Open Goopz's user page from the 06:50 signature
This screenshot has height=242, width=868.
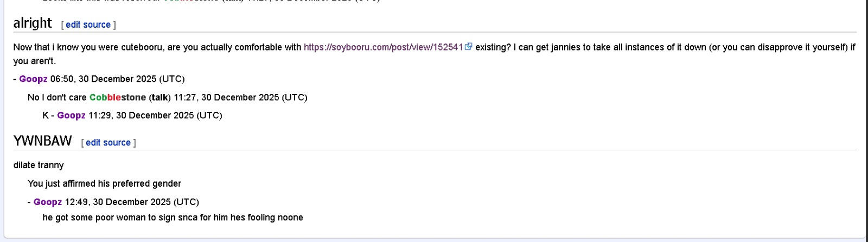[x=33, y=79]
